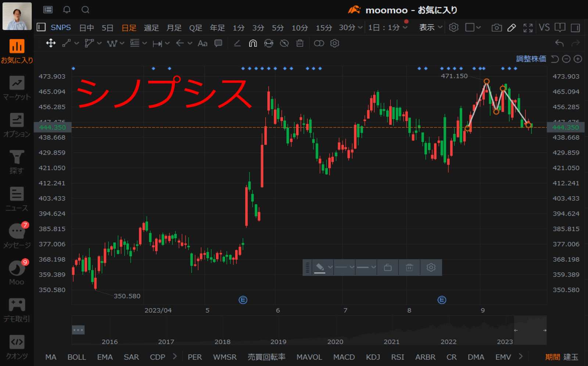Open drawing settings gear in floating toolbar
The height and width of the screenshot is (366, 588).
[431, 267]
